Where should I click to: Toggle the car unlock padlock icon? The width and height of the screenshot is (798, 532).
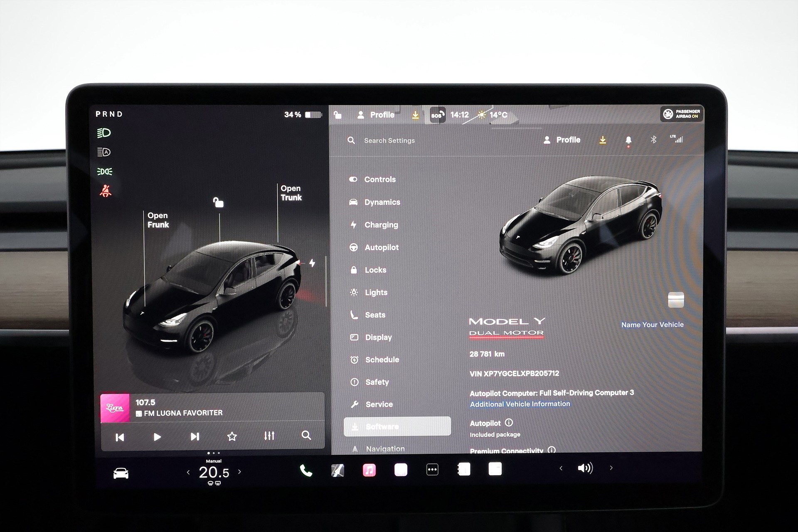tap(218, 202)
